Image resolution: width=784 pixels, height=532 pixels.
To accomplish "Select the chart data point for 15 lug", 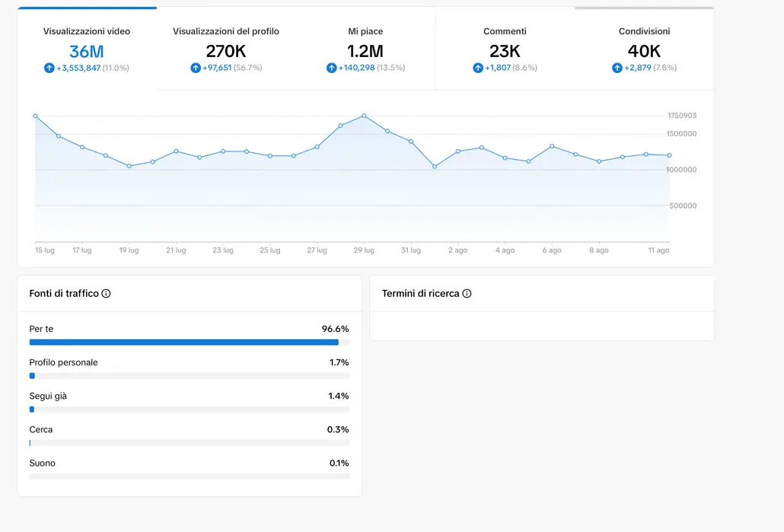I will click(x=35, y=116).
